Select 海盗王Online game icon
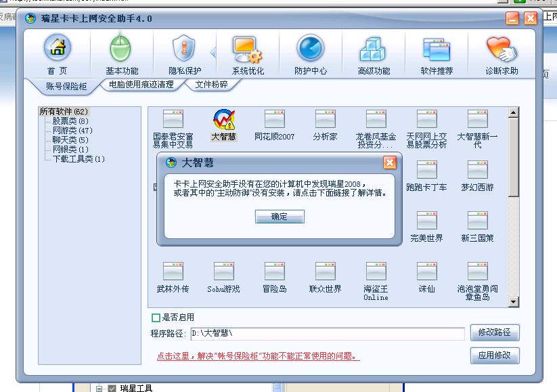The image size is (557, 392). [376, 271]
